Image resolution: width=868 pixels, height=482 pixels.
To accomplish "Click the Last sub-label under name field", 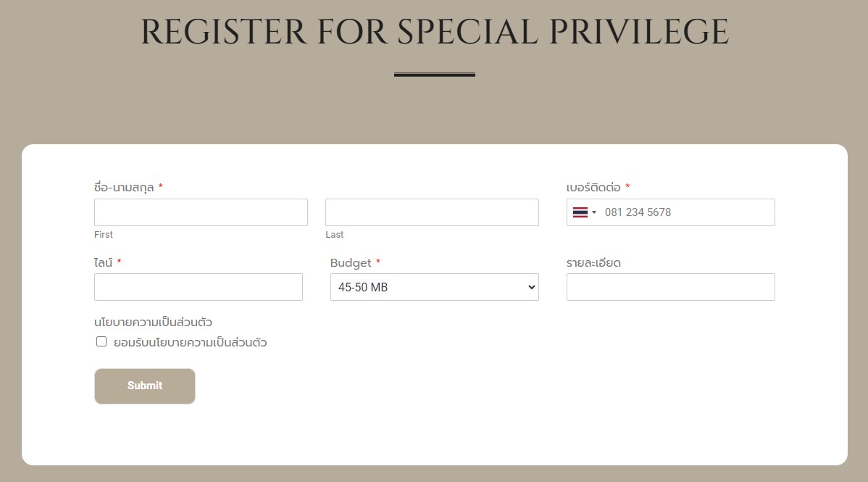I will click(x=334, y=234).
